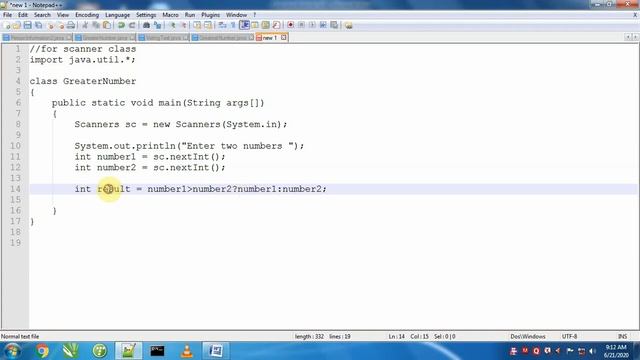This screenshot has width=640, height=360.
Task: Open the Language menu
Action: point(117,15)
